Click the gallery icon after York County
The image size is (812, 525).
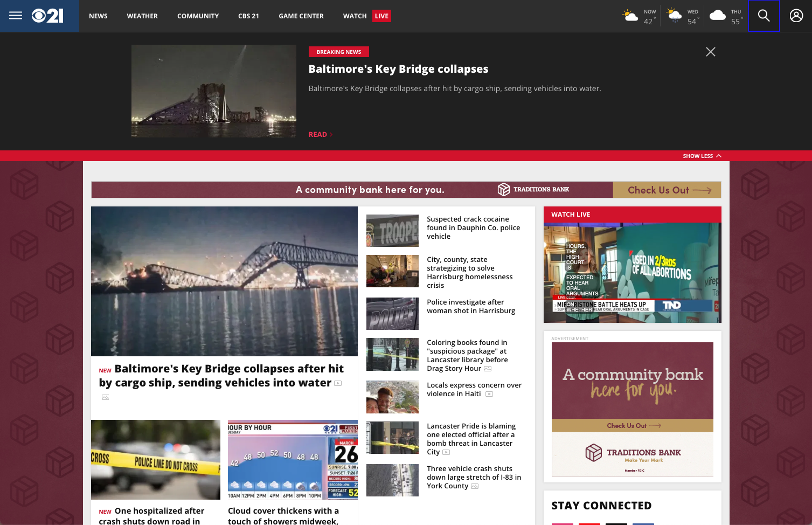coord(475,486)
